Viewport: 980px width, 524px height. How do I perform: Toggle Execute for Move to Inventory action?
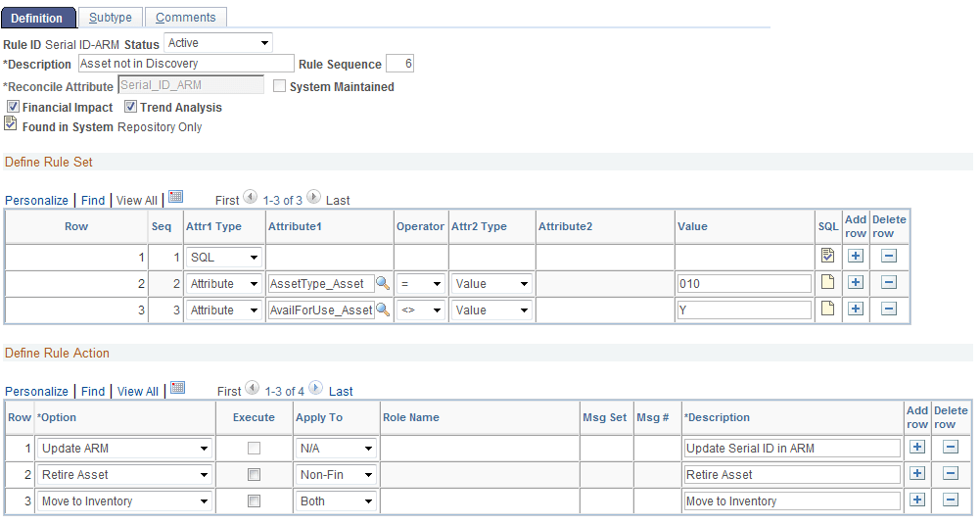click(254, 500)
